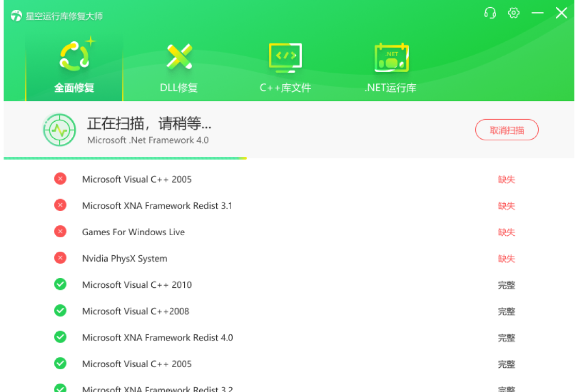Screen dimensions: 578x392
Task: Click green check for XNA Framework Redist 3.2
Action: tap(60, 388)
